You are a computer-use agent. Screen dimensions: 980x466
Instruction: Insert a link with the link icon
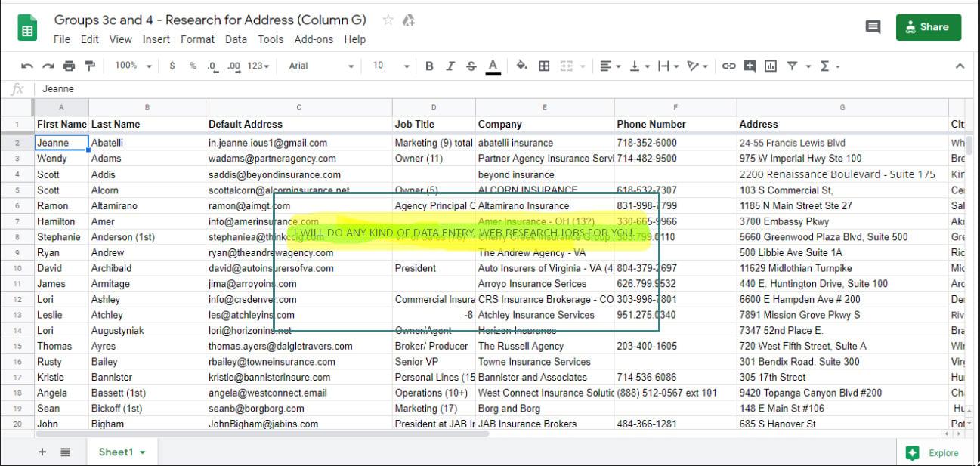pos(728,66)
